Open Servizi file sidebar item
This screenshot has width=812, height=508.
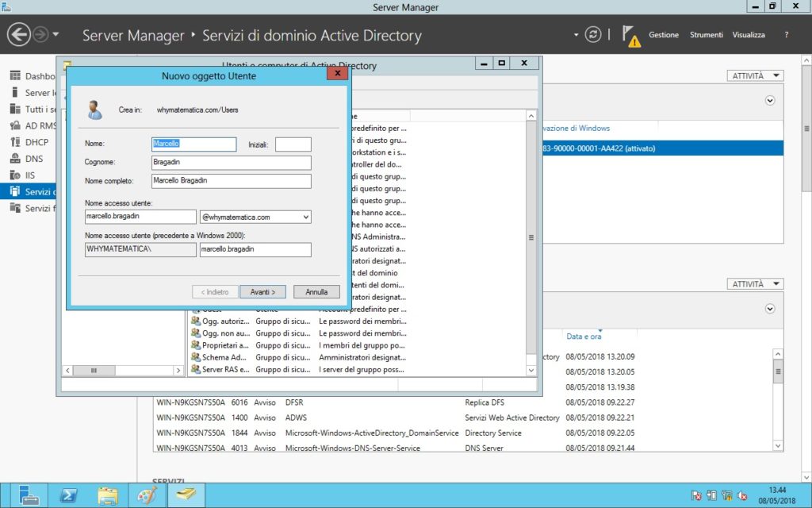32,209
